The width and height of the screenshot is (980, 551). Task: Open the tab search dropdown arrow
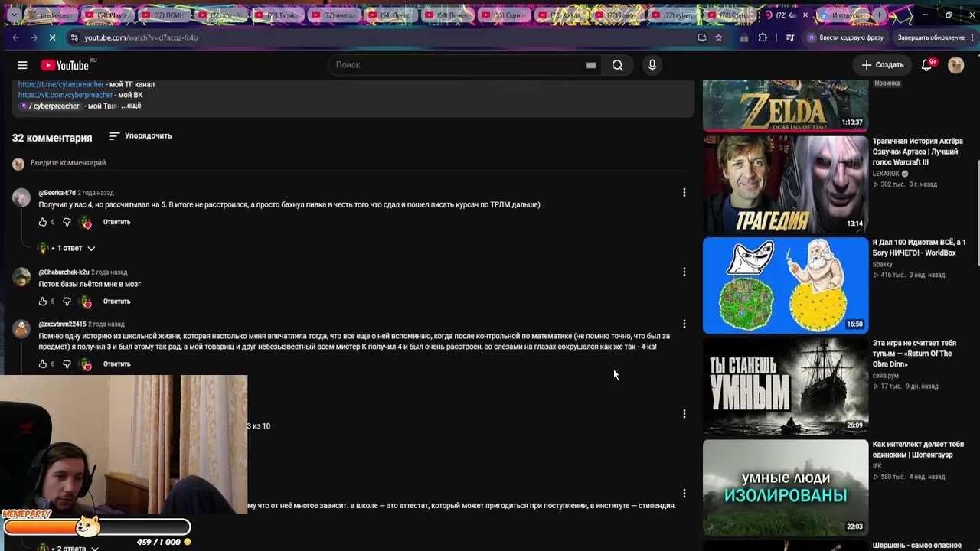click(x=14, y=15)
